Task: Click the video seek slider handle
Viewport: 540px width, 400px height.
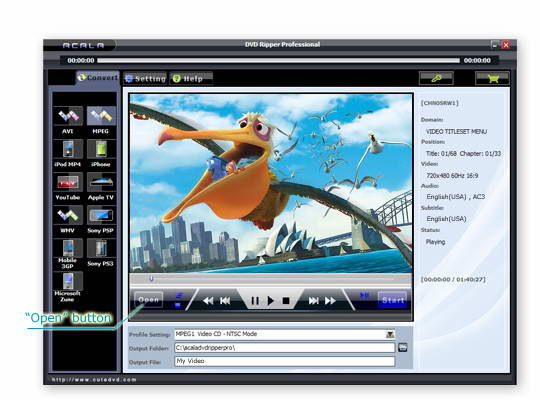Action: coord(151,278)
